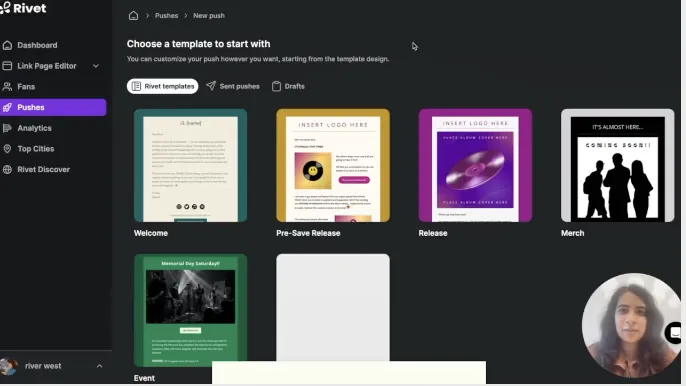Click the Sent pushes paper plane icon

211,86
